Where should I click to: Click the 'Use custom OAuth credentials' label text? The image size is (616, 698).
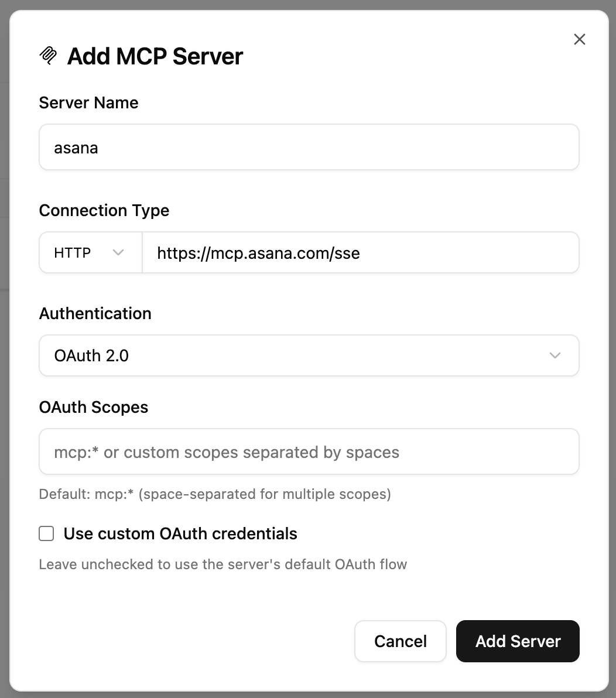(x=180, y=533)
